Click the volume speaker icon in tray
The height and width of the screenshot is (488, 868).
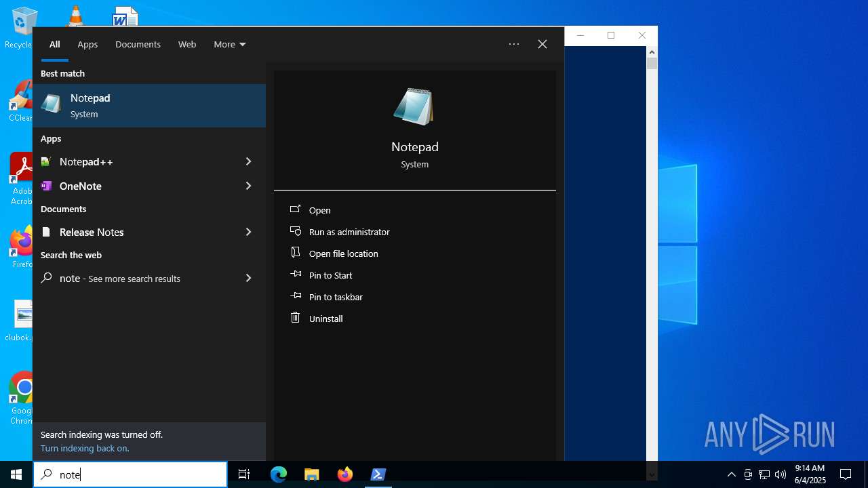coord(781,474)
